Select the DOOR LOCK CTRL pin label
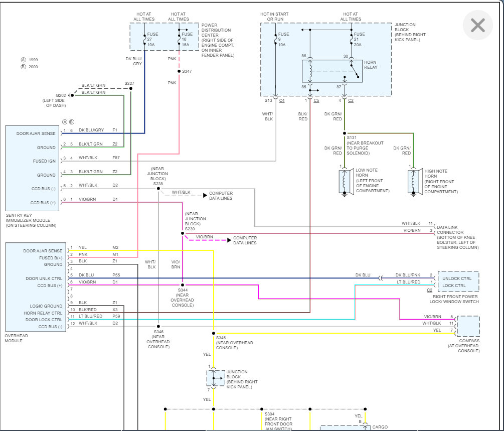The width and height of the screenshot is (504, 431). click(44, 320)
